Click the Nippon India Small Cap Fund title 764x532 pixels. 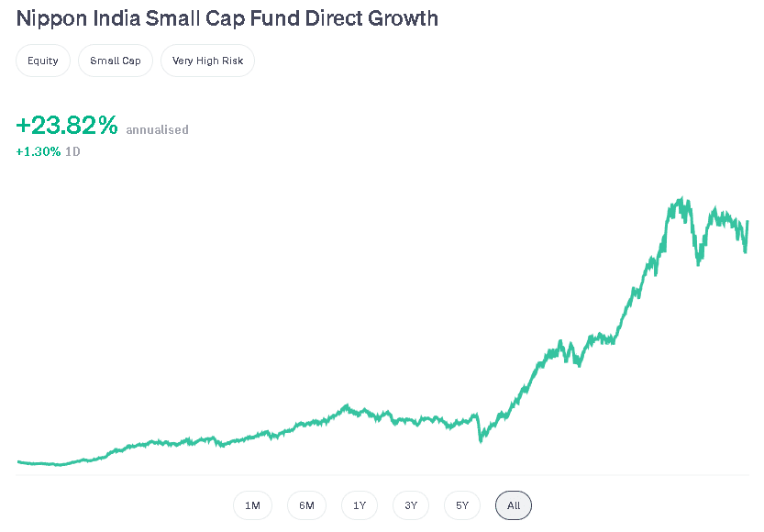(227, 18)
